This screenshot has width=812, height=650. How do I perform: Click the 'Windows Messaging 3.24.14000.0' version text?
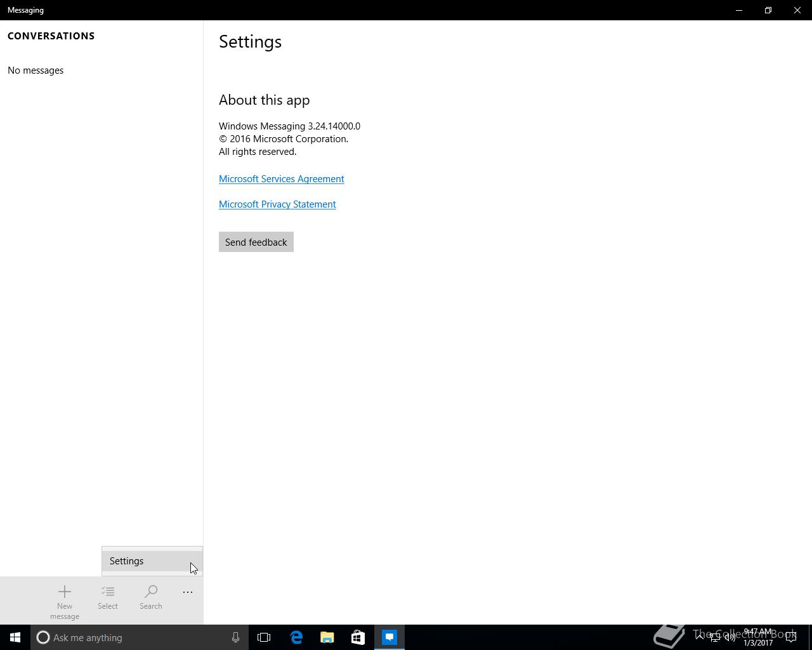pos(289,126)
